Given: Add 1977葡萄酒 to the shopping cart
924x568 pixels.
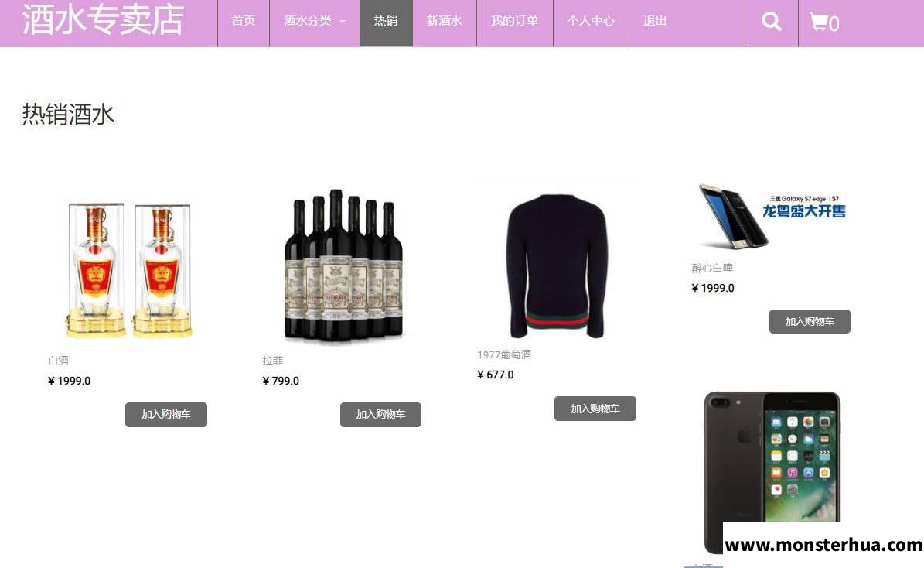Looking at the screenshot, I should pos(595,409).
